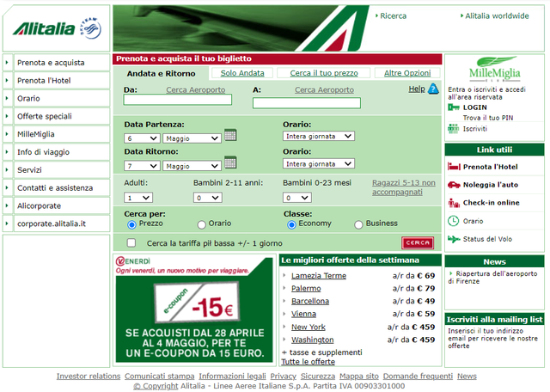Open Cerca Aeroporto link for A

[x=324, y=90]
